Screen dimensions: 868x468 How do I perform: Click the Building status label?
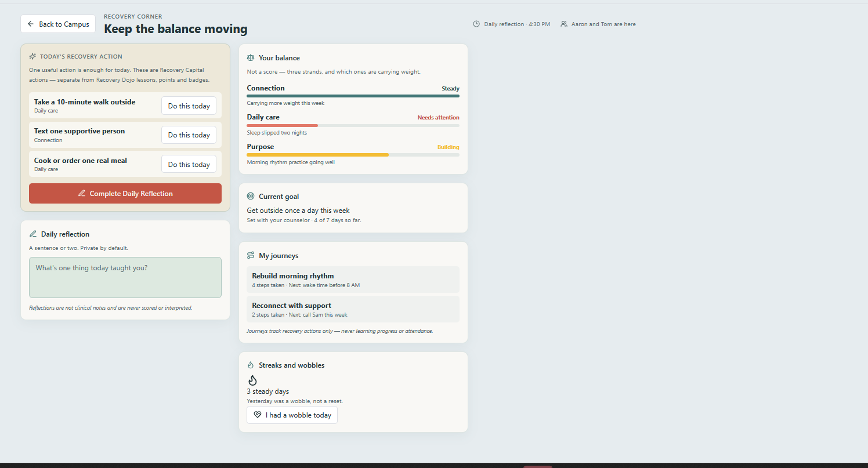[x=448, y=147]
